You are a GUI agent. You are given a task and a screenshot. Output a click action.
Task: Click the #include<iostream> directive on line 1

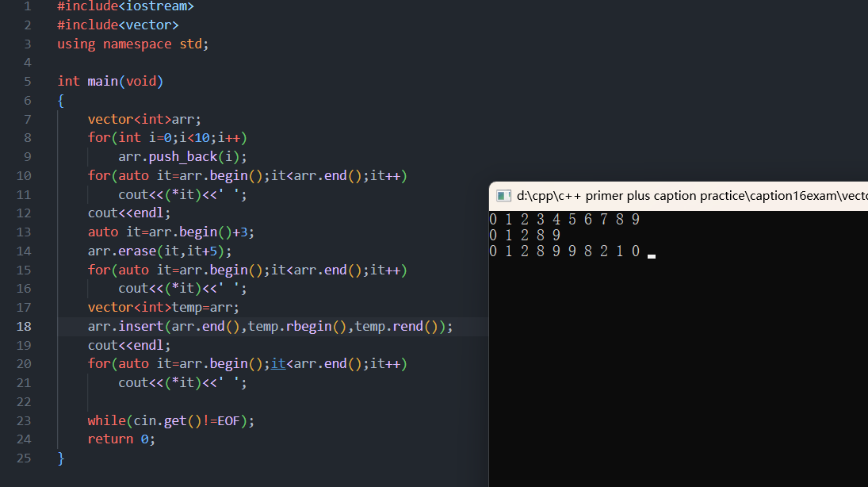[124, 6]
